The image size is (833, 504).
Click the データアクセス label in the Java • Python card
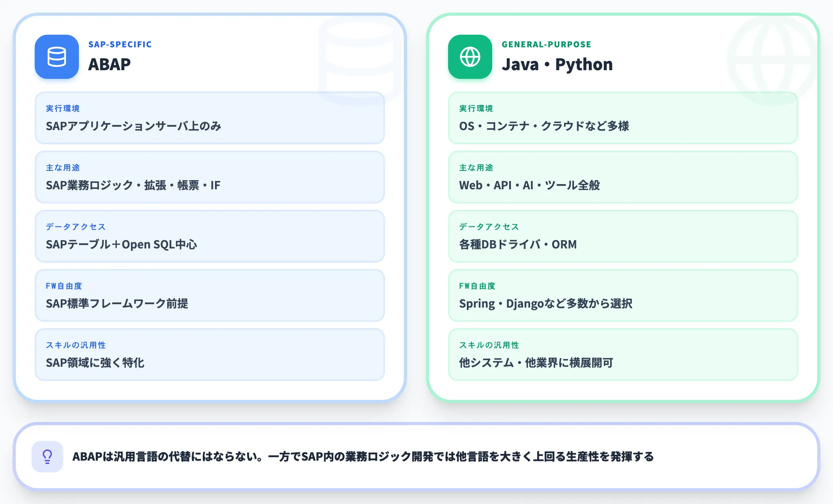click(489, 227)
